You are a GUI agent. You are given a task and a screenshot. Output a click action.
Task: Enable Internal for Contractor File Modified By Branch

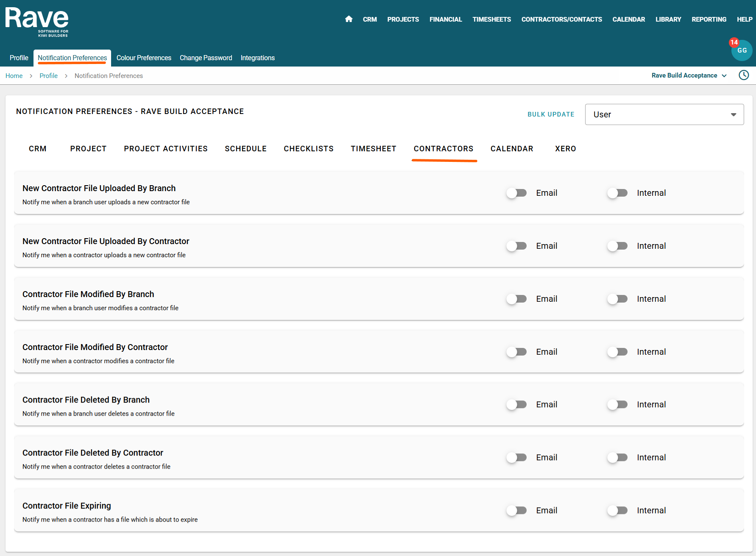[617, 299]
